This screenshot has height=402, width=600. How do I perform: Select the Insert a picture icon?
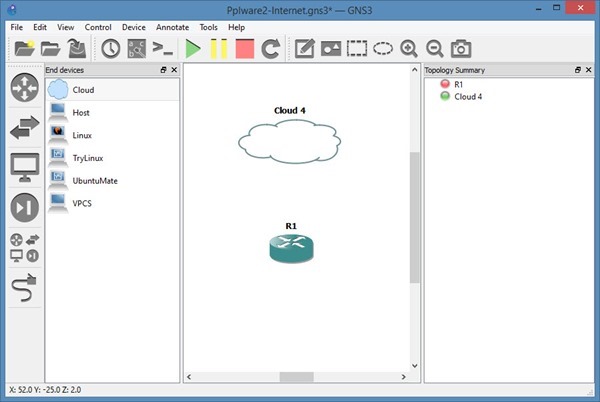coord(331,49)
